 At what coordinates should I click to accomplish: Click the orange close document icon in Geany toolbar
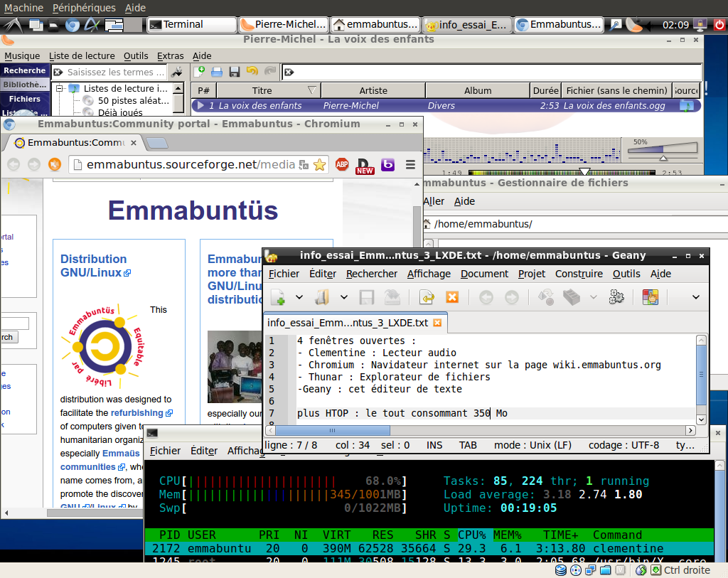[x=452, y=297]
